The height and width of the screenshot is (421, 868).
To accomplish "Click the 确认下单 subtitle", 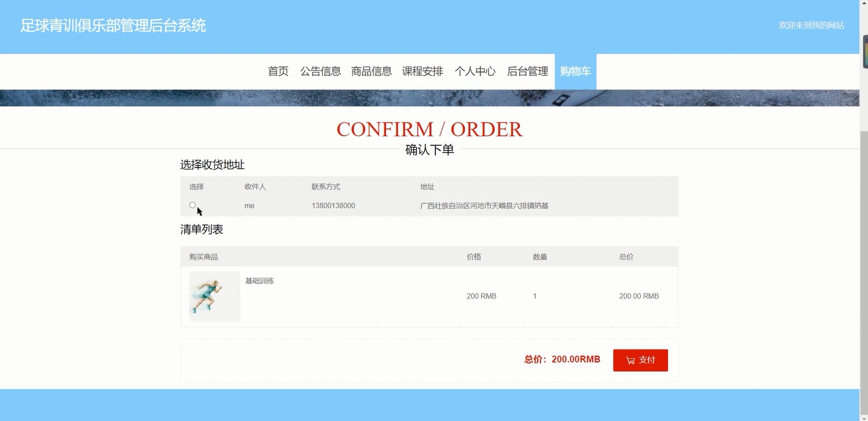I will 430,150.
